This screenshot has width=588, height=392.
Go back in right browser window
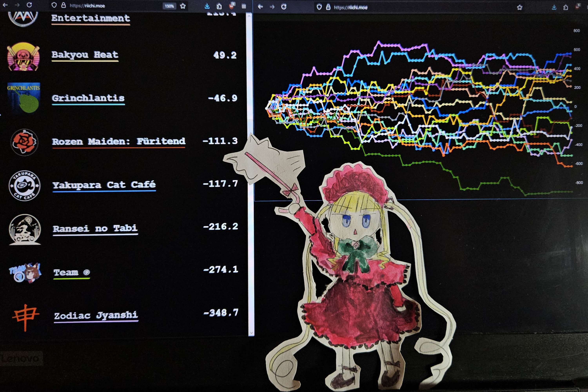pyautogui.click(x=260, y=7)
